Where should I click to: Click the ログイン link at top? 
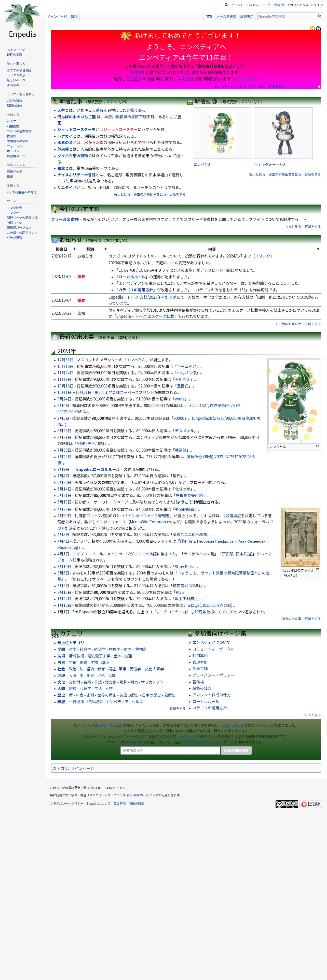click(317, 5)
